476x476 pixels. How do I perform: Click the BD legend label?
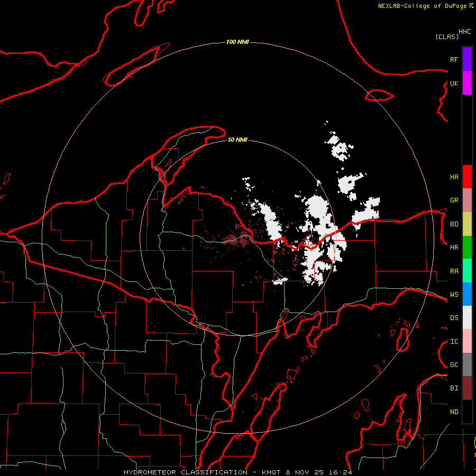tap(454, 224)
